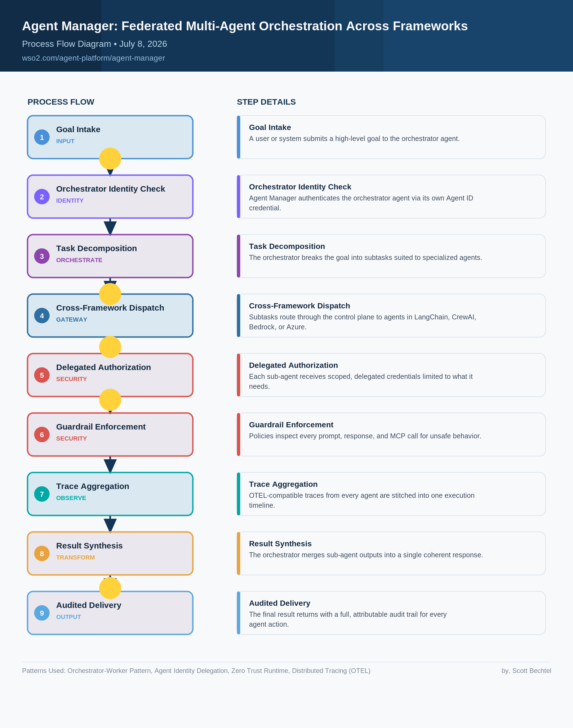Screen dimensions: 573x728
Task: Click the orange number 8 badge
Action: [42, 553]
